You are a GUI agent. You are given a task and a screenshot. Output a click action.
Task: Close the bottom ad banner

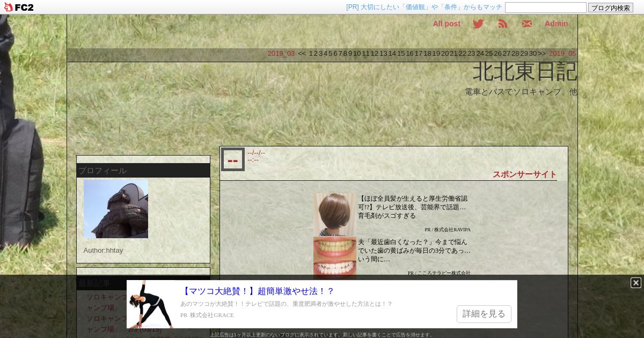pyautogui.click(x=636, y=283)
